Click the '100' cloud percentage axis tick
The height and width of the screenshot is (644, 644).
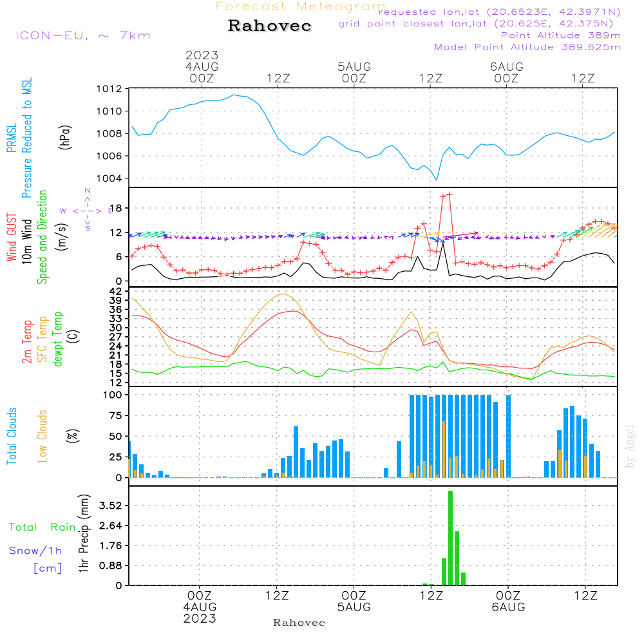click(x=113, y=395)
